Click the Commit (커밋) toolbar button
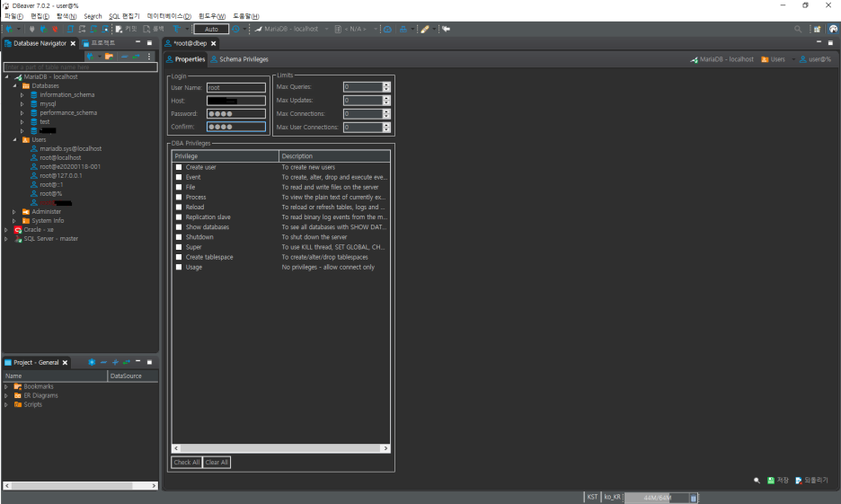841x504 pixels. tap(126, 29)
